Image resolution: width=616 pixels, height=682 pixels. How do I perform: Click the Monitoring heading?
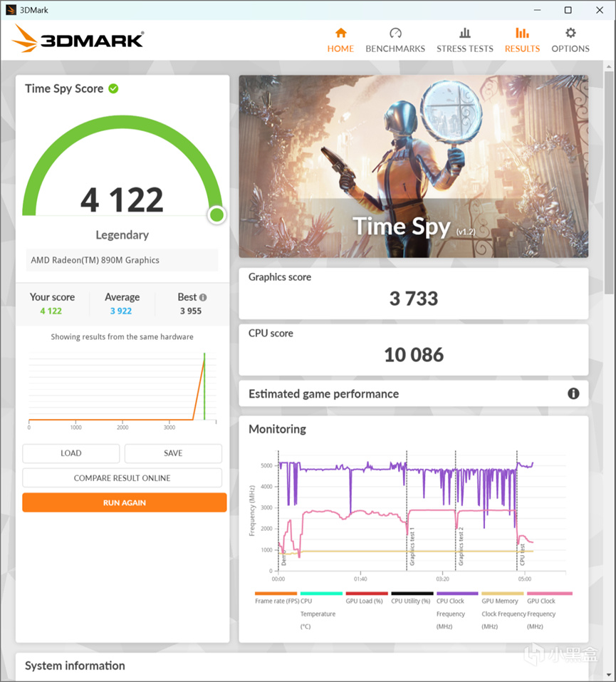[x=277, y=429]
